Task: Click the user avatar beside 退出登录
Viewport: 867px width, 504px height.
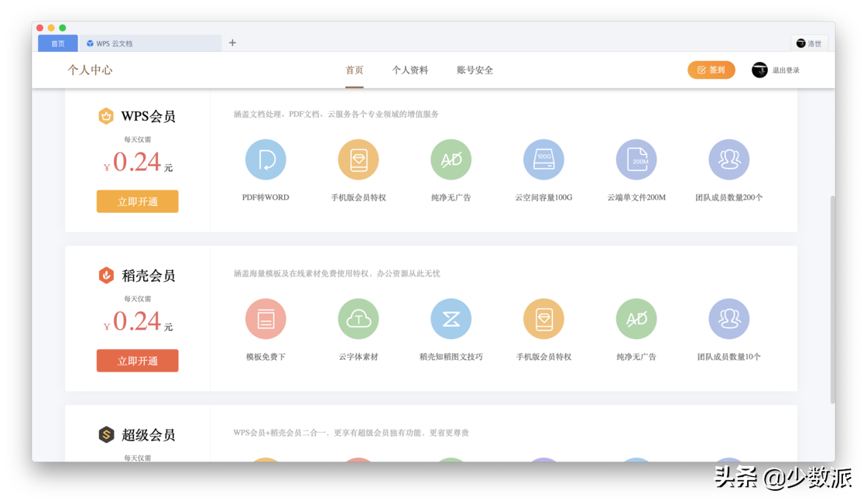Action: [x=759, y=70]
